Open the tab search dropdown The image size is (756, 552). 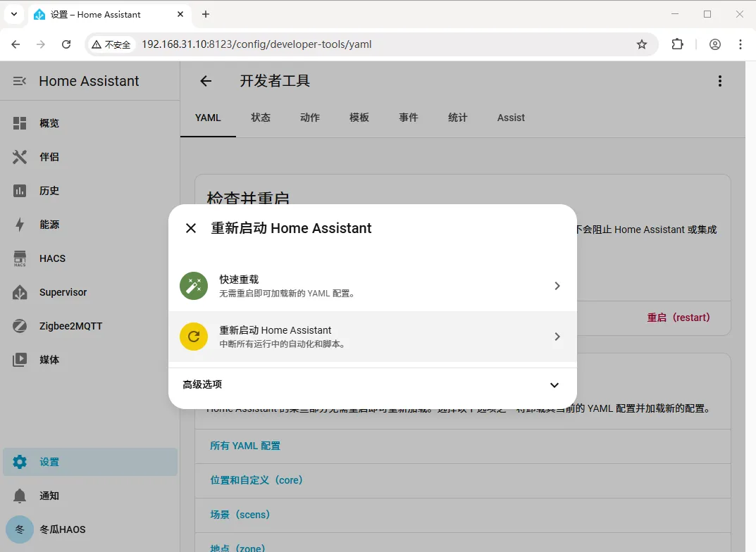coord(14,15)
